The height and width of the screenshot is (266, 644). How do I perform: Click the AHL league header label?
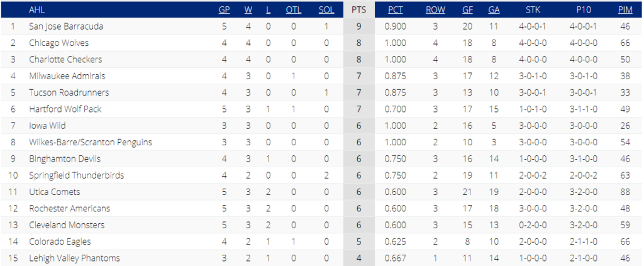(x=36, y=10)
